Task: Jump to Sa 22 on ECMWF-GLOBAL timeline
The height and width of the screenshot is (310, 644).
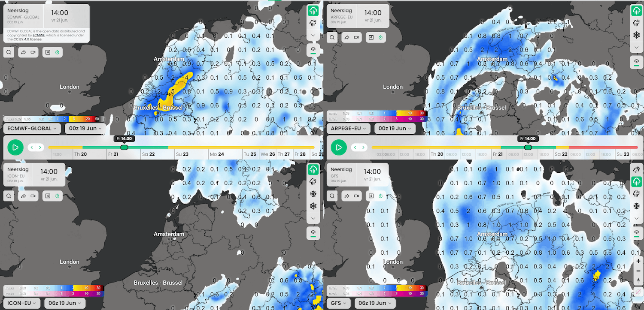Action: 149,154
